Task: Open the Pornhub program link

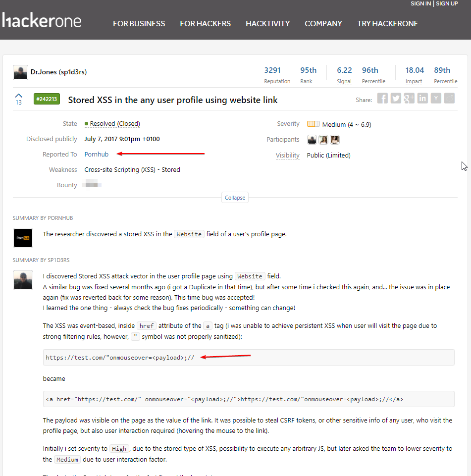Action: pos(96,154)
